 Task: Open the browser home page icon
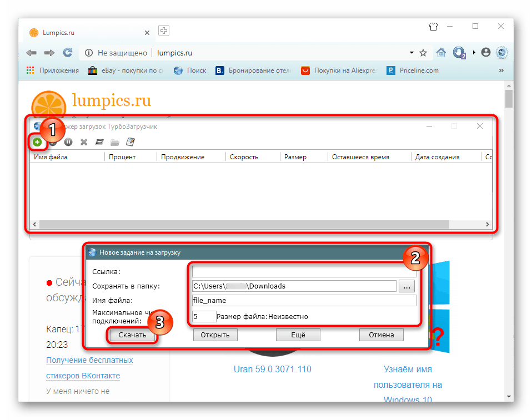tap(441, 53)
